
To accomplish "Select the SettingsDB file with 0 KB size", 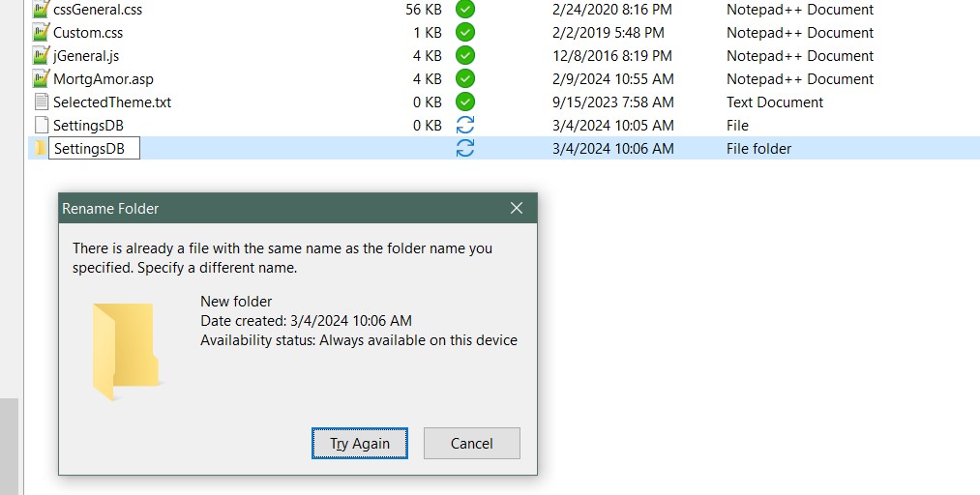I will tap(88, 126).
